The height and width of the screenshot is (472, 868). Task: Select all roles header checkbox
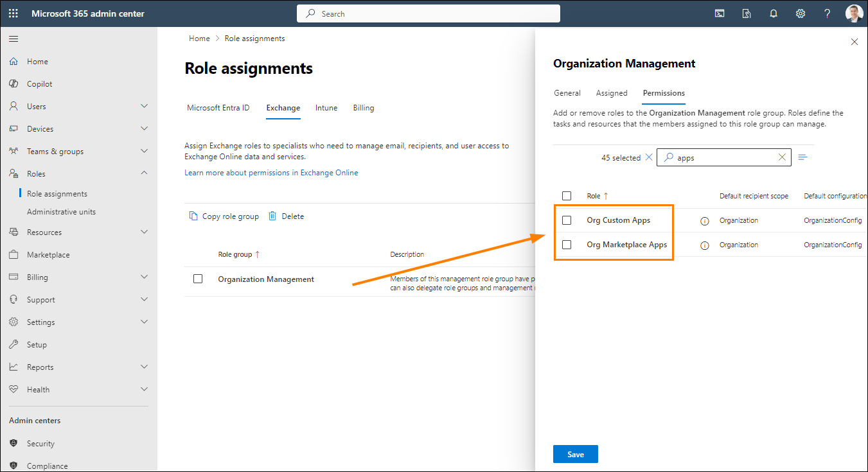567,196
